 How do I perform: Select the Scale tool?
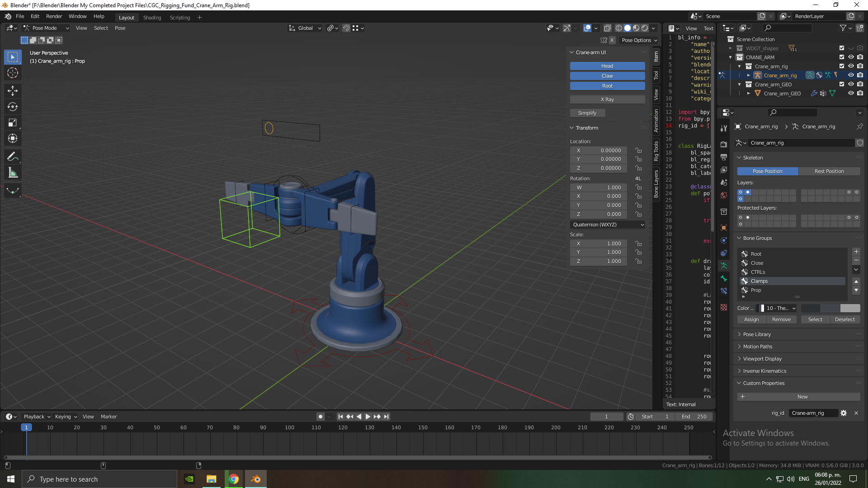click(13, 122)
